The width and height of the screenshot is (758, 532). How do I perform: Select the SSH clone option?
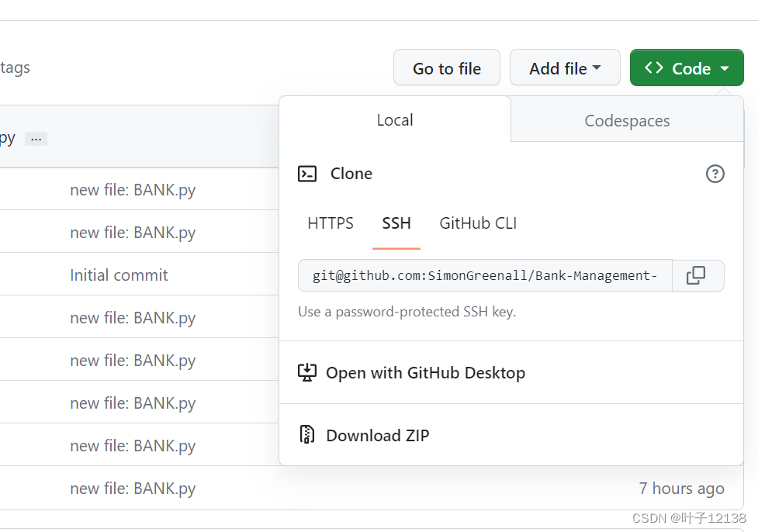point(396,223)
